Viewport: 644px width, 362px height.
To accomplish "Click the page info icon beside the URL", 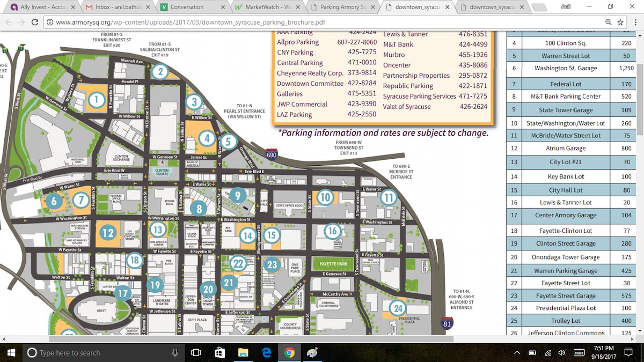I will (x=50, y=23).
